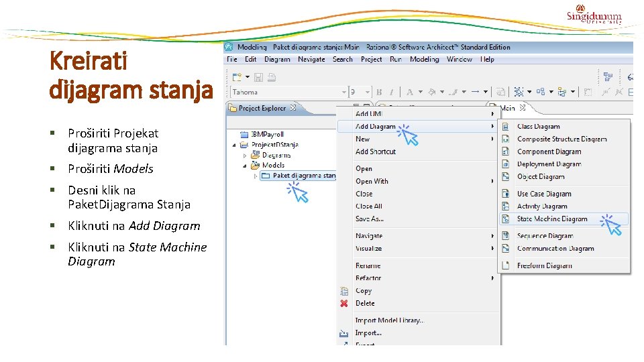Select Class Diagram icon in submenu

pos(506,127)
